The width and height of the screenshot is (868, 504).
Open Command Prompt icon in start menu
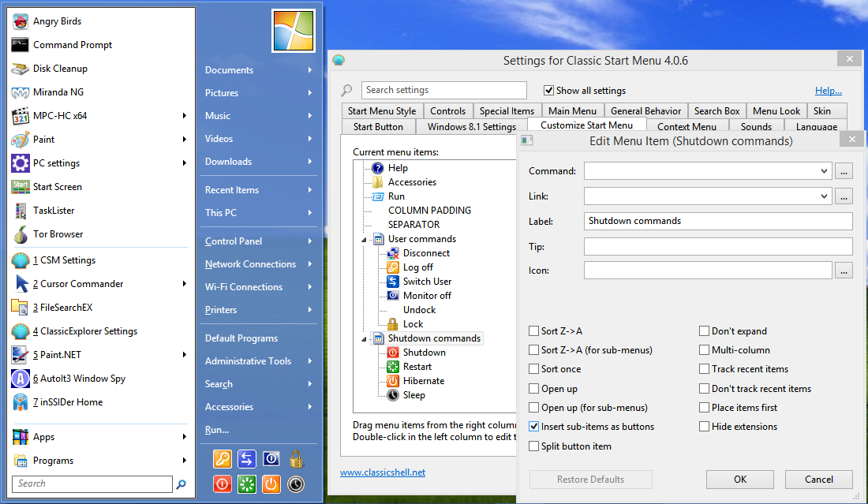click(21, 45)
